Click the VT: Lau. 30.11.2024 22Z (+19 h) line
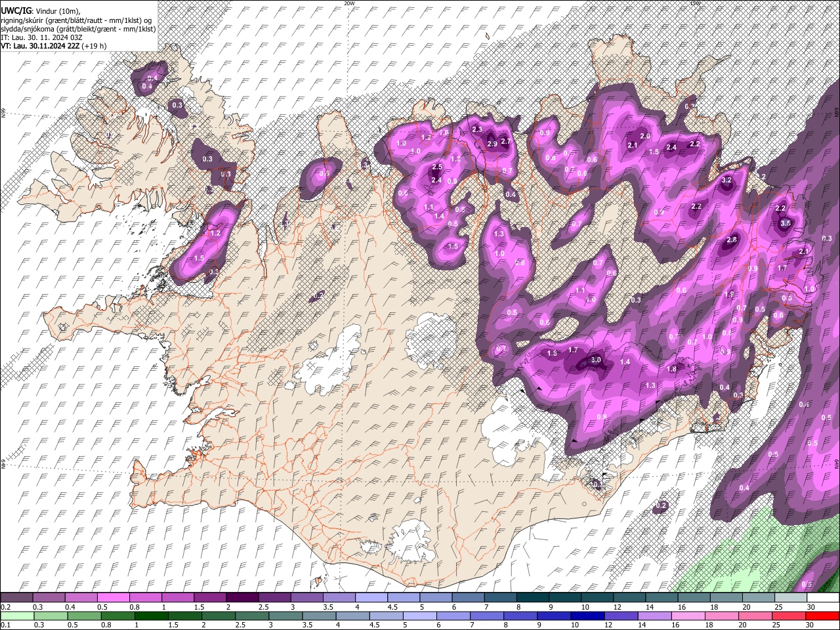This screenshot has width=840, height=630. 53,46
